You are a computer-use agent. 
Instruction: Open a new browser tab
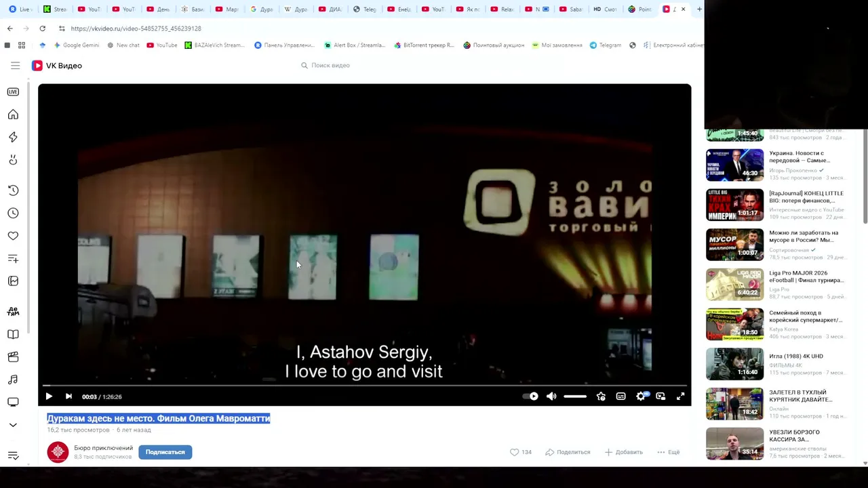[699, 9]
